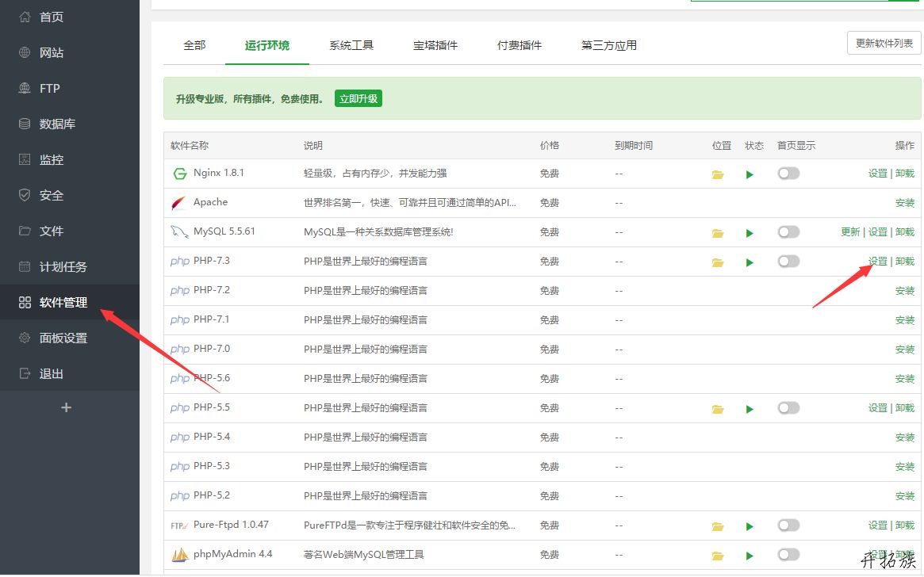Toggle homepage display for Nginx 1.8.1
Screen dimensions: 924x577
[788, 173]
